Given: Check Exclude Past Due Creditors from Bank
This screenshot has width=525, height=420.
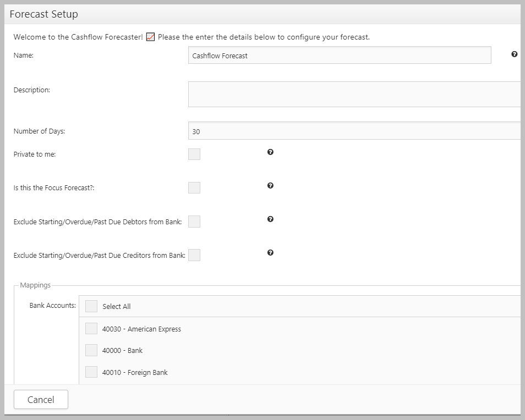Looking at the screenshot, I should pos(194,255).
